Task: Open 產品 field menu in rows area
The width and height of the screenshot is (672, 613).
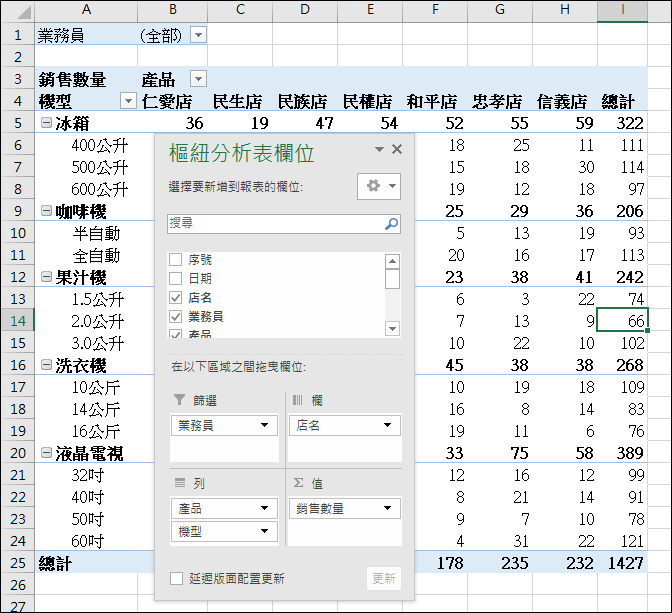Action: click(264, 508)
